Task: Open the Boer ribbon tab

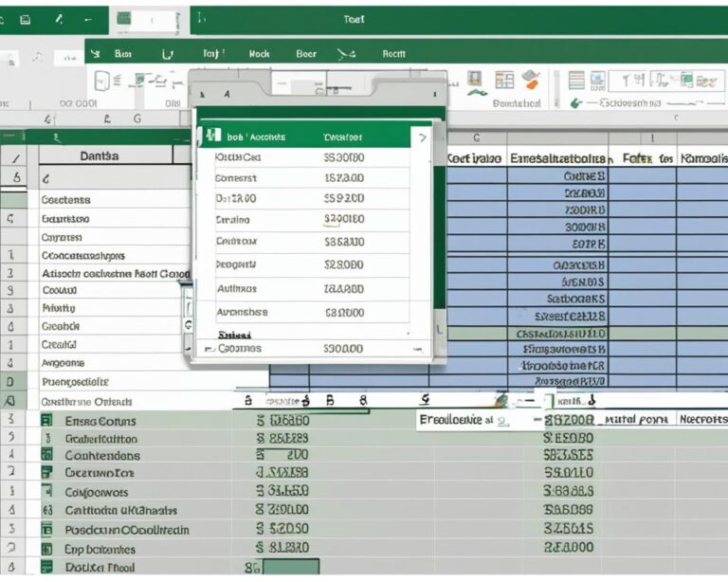Action: click(306, 54)
